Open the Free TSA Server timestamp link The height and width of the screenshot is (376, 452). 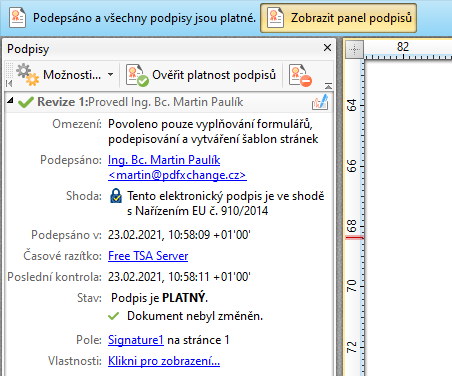pyautogui.click(x=148, y=256)
